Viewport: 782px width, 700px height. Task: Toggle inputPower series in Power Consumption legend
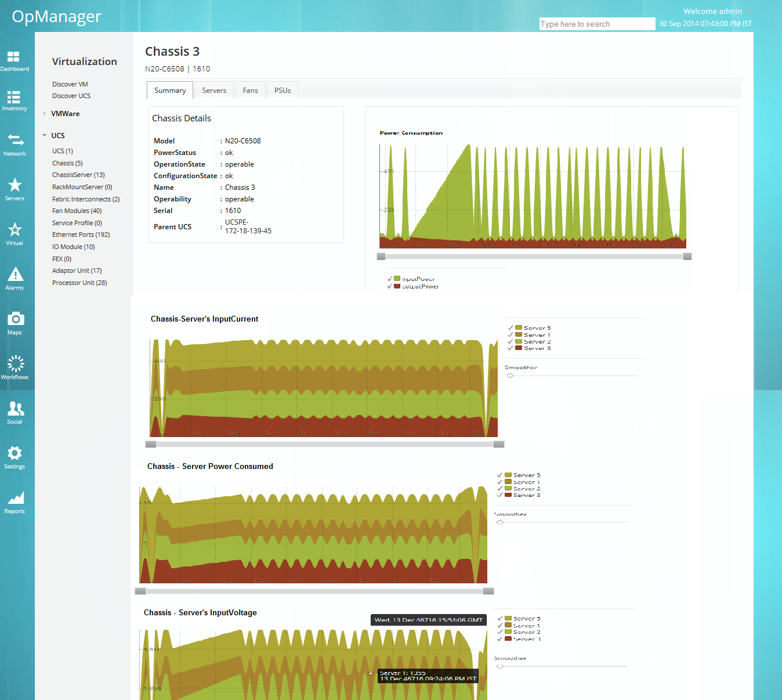(390, 279)
